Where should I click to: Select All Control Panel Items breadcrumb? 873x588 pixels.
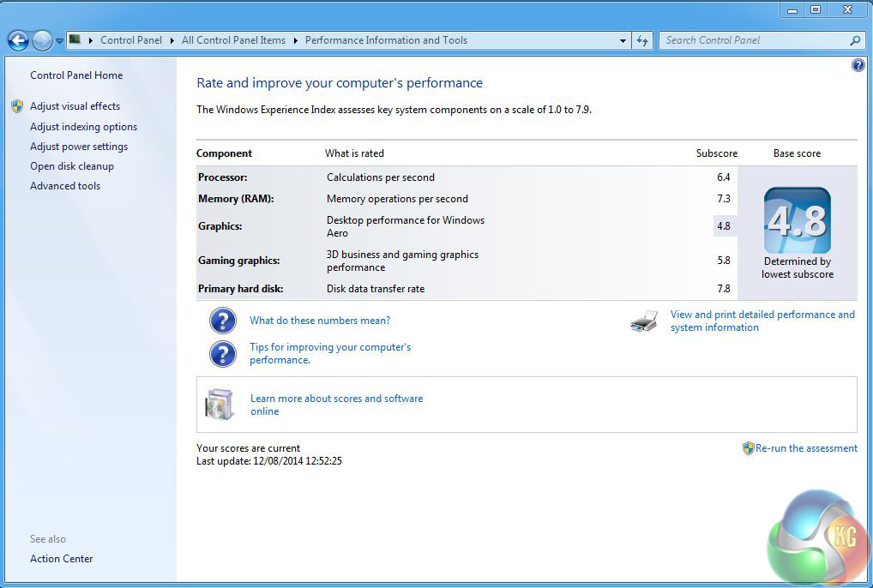coord(233,40)
